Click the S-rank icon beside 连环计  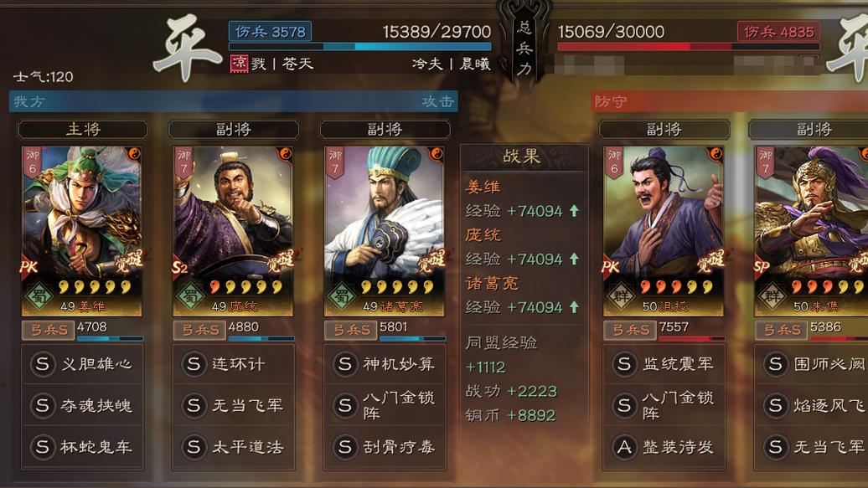(194, 364)
